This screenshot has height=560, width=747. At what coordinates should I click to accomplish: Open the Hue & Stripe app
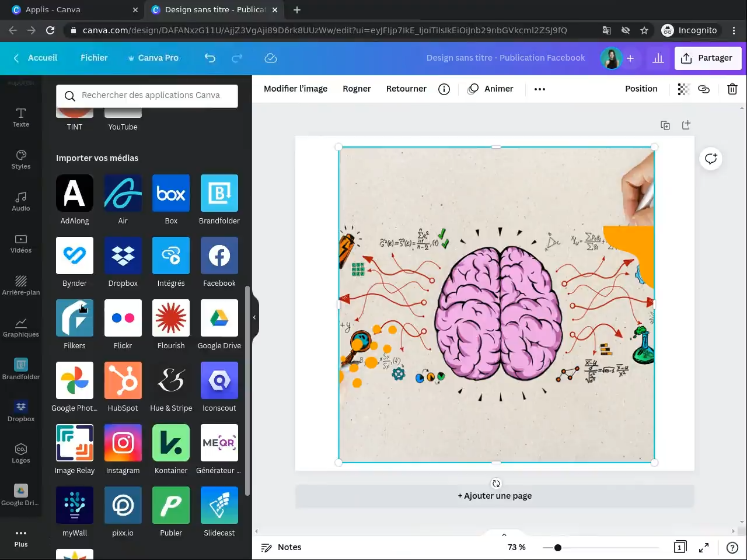pyautogui.click(x=171, y=380)
